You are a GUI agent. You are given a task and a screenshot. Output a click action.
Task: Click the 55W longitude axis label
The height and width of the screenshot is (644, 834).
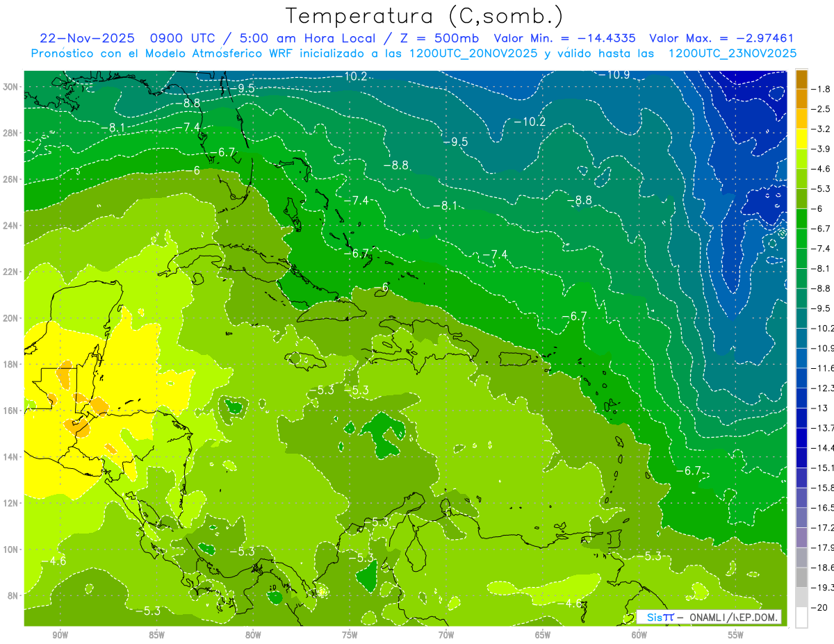coord(736,635)
